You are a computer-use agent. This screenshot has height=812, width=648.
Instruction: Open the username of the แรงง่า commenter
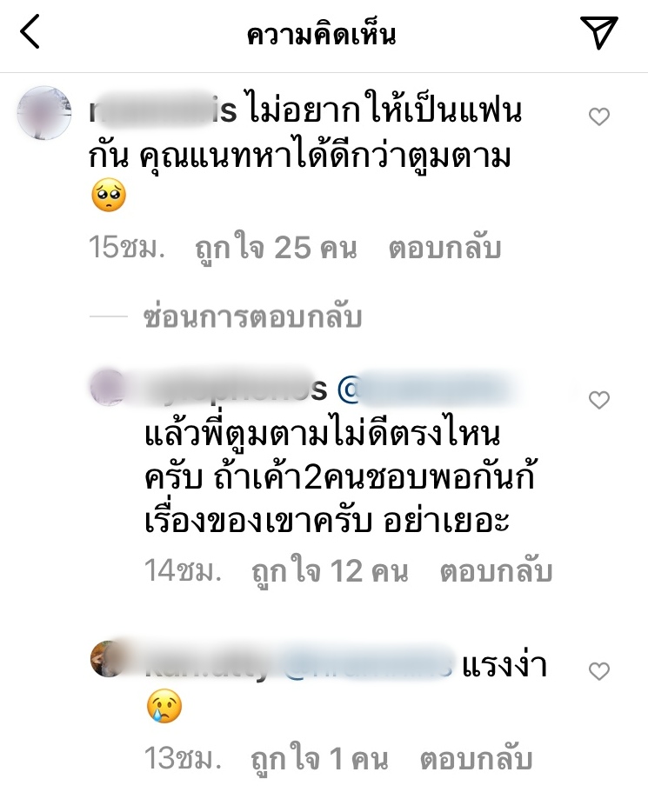(x=207, y=664)
